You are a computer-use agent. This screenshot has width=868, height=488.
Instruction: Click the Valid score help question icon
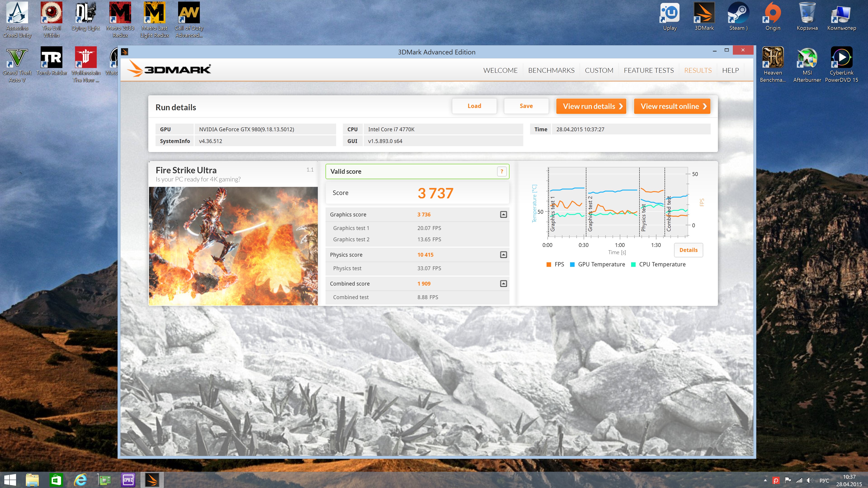(x=501, y=171)
